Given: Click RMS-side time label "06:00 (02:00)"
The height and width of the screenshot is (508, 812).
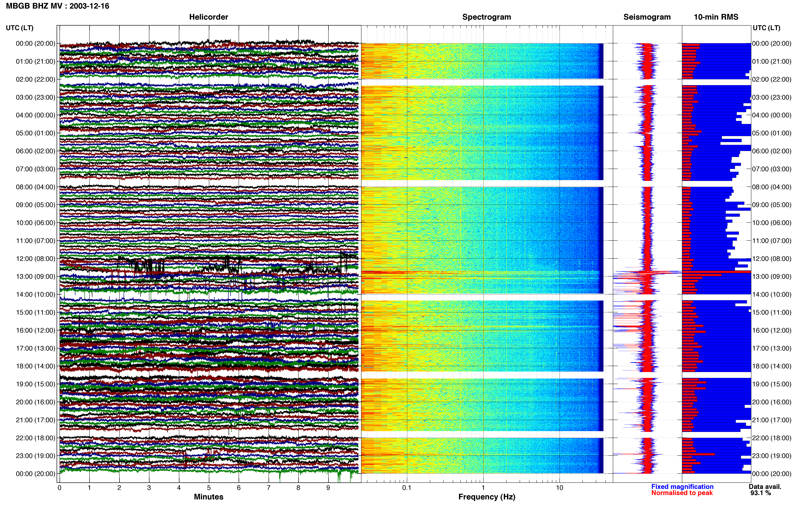Looking at the screenshot, I should [772, 151].
